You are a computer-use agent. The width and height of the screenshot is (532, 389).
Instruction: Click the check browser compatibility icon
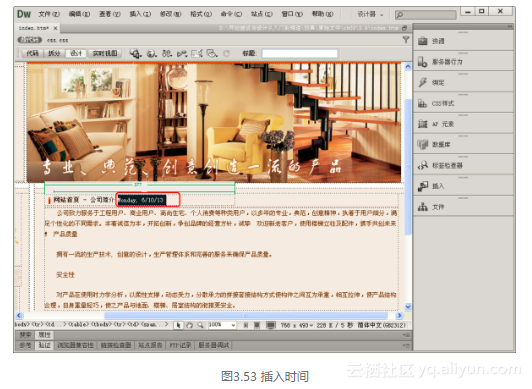pos(197,54)
